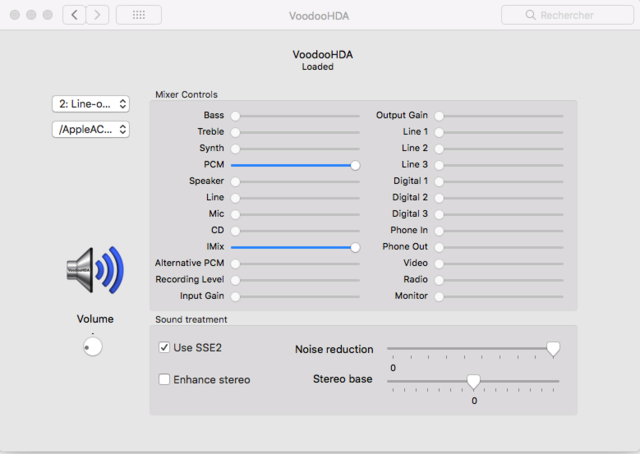
Task: Open the 2: Line-o... device dropdown
Action: tap(91, 104)
